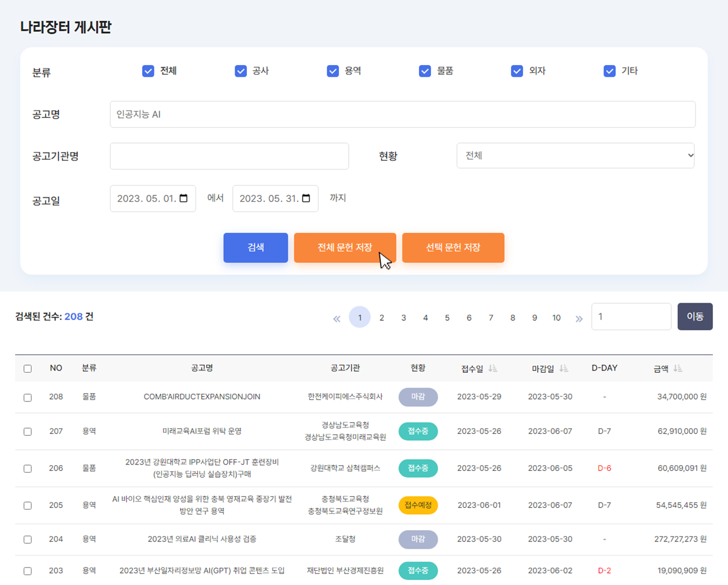The image size is (728, 585).
Task: Open page 5 of results
Action: point(447,318)
